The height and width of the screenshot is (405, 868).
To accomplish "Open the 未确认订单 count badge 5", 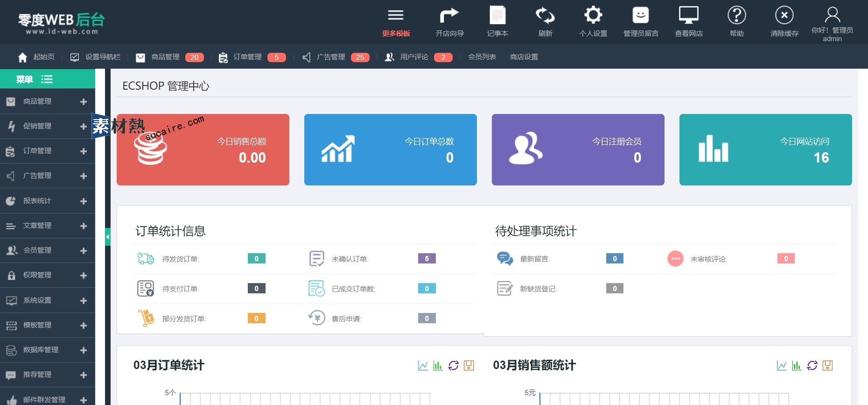I will pyautogui.click(x=427, y=258).
